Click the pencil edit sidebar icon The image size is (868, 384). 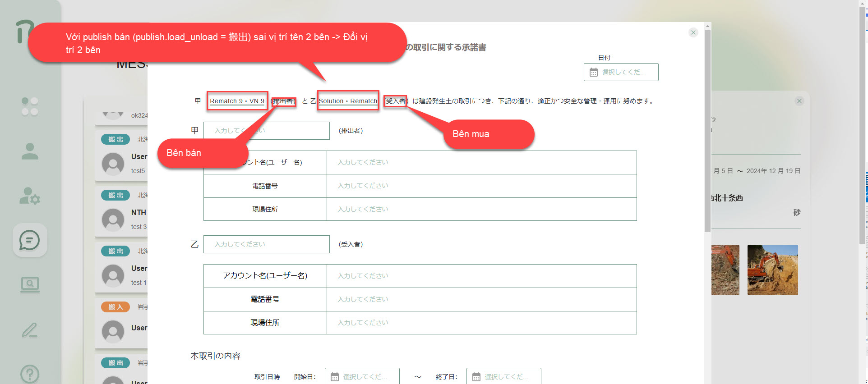coord(30,330)
